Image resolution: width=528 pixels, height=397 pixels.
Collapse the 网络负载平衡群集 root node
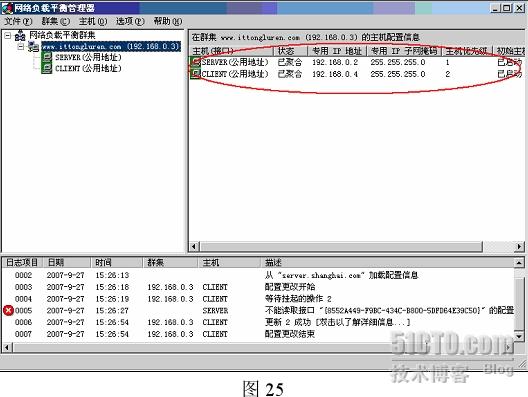8,35
